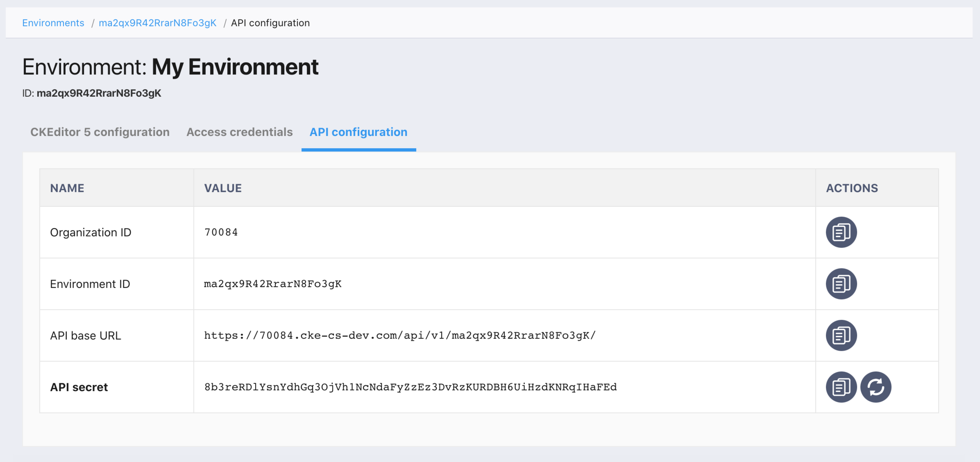Copy the Organization ID value

pos(841,232)
